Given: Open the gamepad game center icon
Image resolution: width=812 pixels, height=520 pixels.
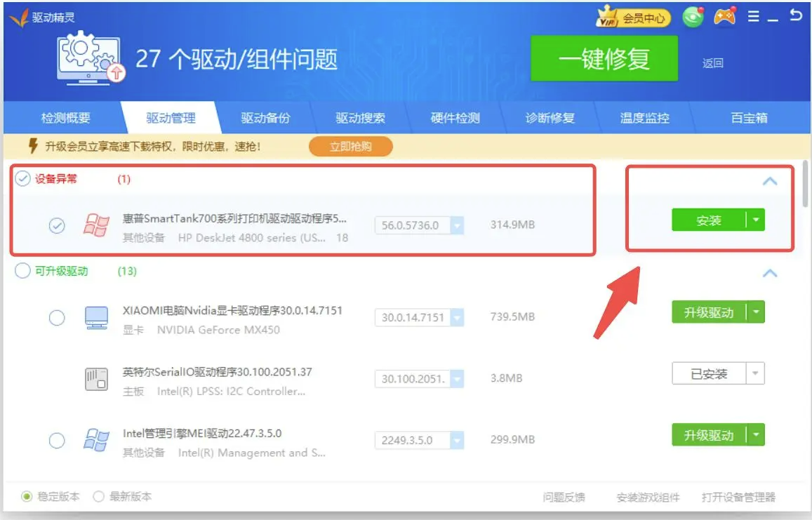Looking at the screenshot, I should coord(724,17).
